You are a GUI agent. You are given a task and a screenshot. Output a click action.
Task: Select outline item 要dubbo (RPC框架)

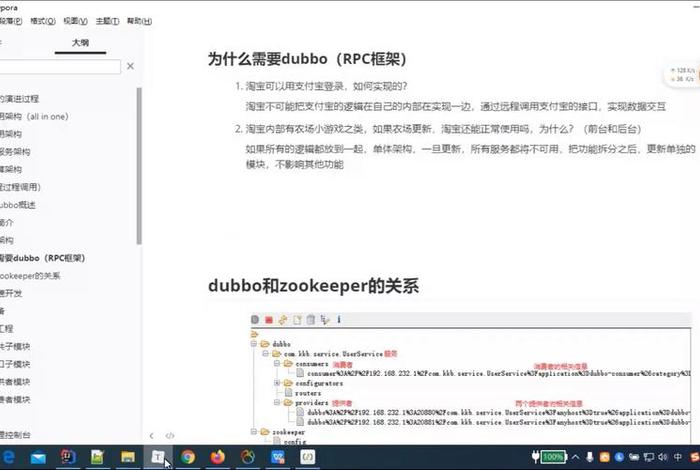pyautogui.click(x=42, y=258)
